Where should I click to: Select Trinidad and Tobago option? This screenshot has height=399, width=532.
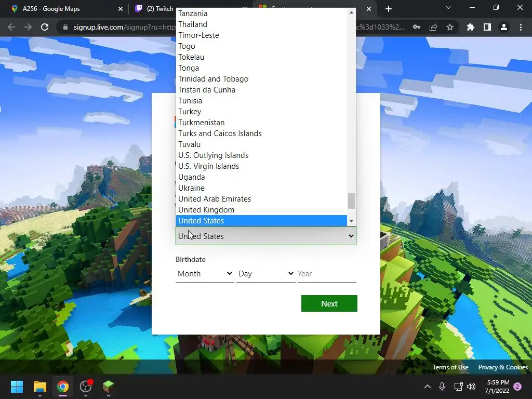coord(261,79)
